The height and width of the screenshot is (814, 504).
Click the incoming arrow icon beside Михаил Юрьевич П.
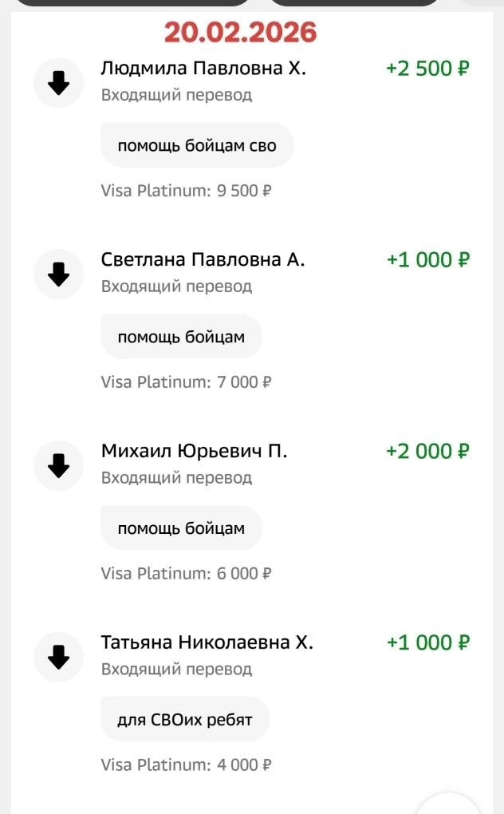coord(59,465)
